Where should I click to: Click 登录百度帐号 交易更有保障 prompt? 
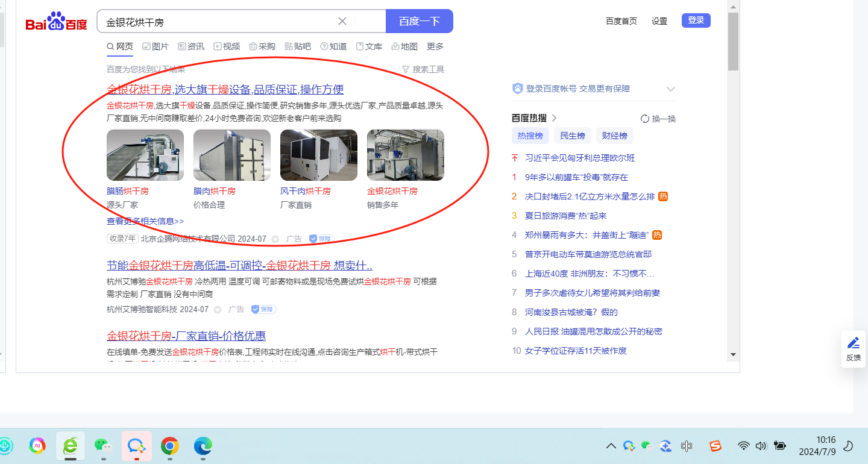click(577, 89)
